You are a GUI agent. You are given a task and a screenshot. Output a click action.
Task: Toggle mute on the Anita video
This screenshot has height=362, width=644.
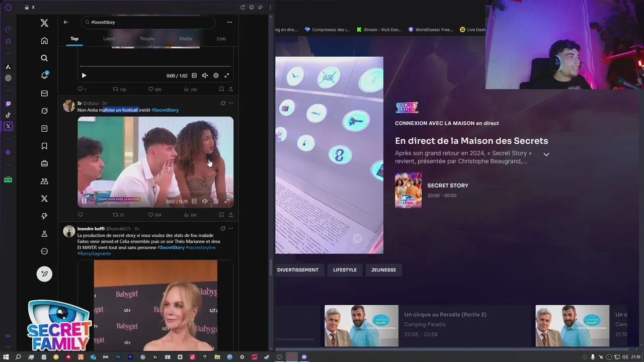tap(205, 201)
